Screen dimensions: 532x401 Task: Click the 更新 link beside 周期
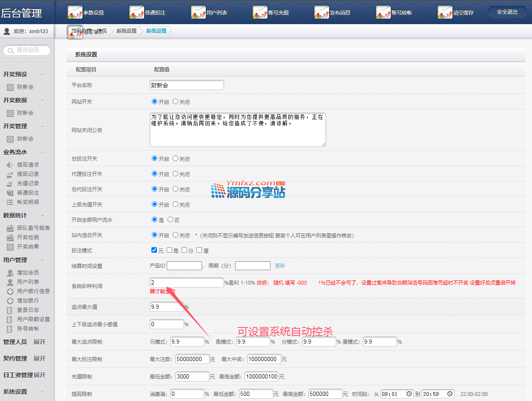[x=280, y=266]
